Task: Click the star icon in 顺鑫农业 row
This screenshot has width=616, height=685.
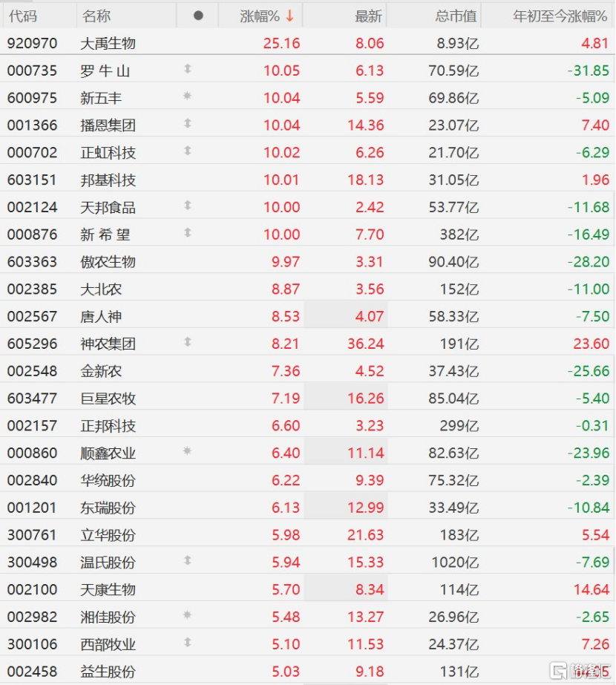Action: click(188, 450)
